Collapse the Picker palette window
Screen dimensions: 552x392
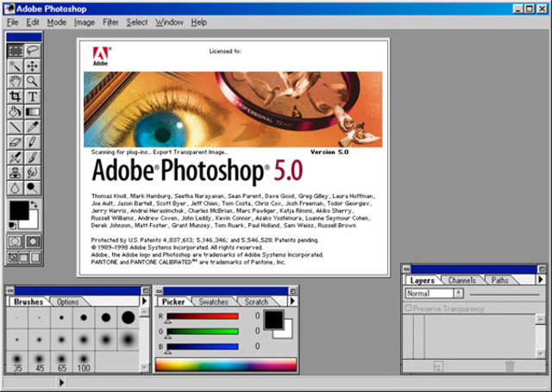(292, 290)
